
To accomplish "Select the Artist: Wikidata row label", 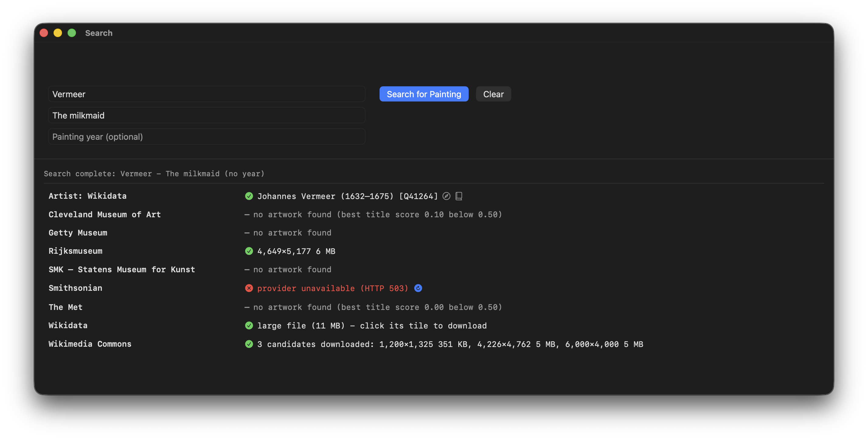I will point(88,196).
